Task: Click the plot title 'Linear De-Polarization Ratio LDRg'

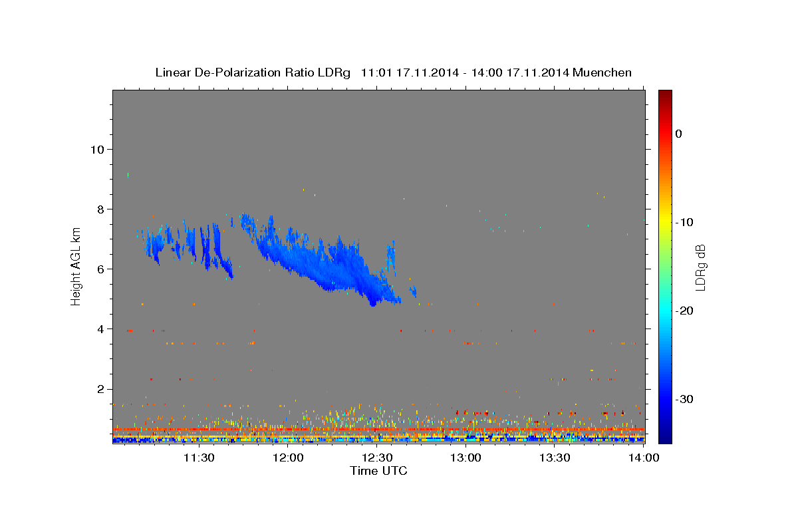Action: coord(253,72)
